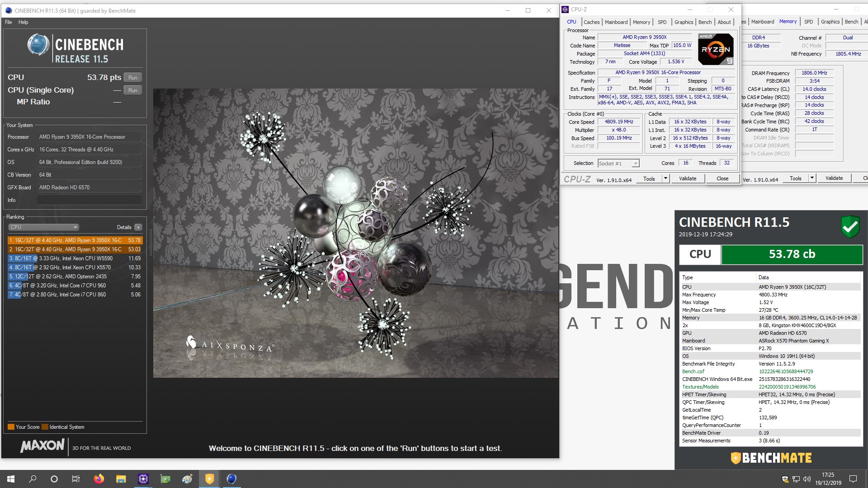Click Close button in front CPU-Z
Image resolution: width=868 pixels, height=488 pixels.
722,178
